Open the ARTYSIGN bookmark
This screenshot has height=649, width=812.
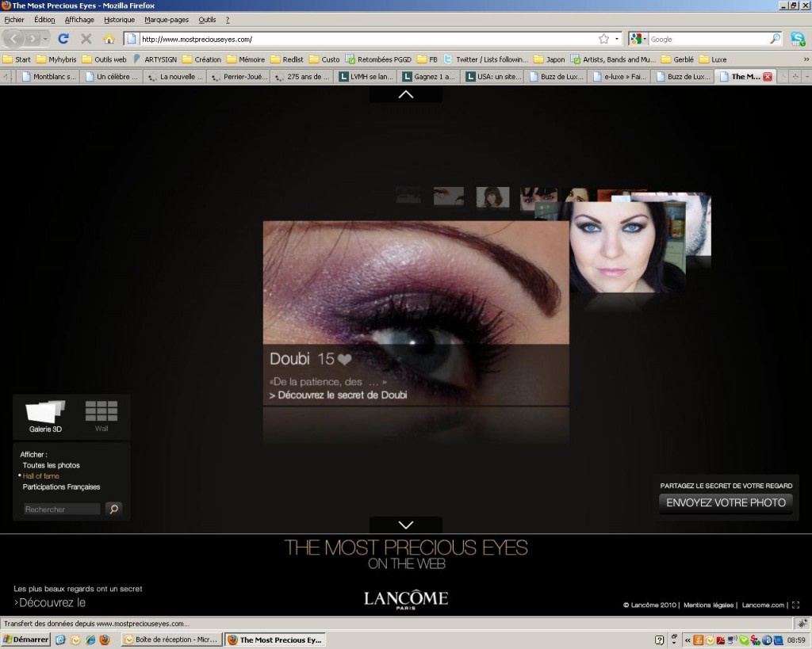point(155,59)
